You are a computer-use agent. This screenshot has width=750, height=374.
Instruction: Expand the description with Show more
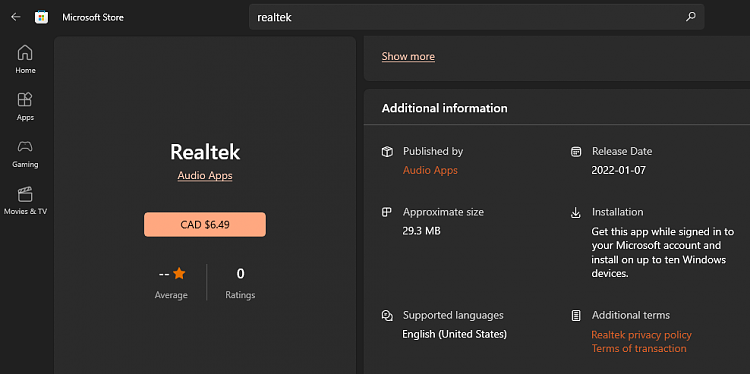(408, 56)
